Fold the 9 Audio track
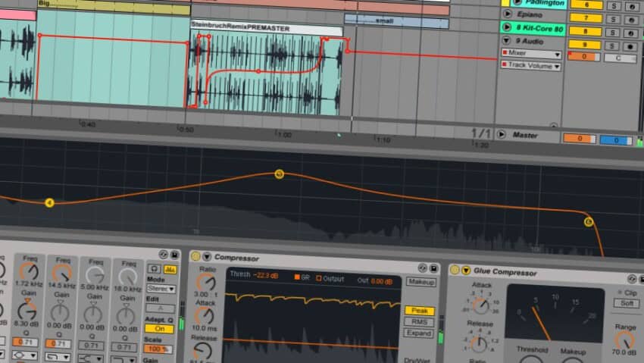 (x=506, y=40)
